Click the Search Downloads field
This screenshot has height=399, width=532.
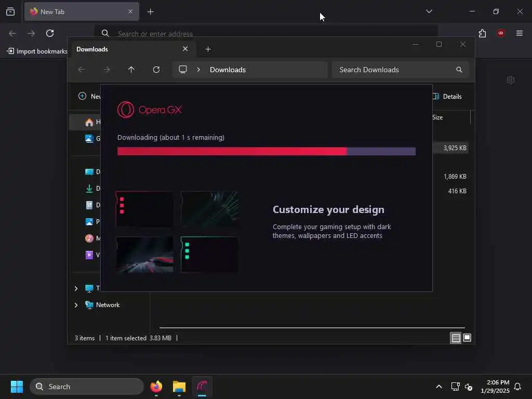click(401, 70)
